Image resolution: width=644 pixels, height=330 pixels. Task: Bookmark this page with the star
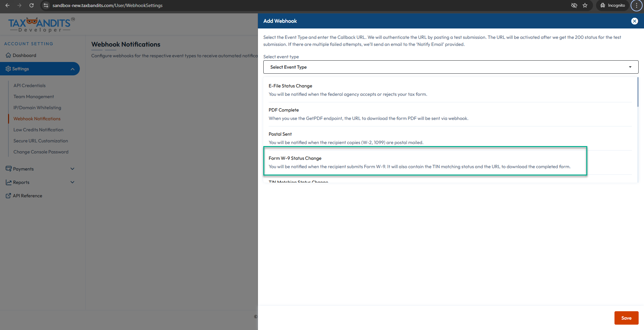585,5
